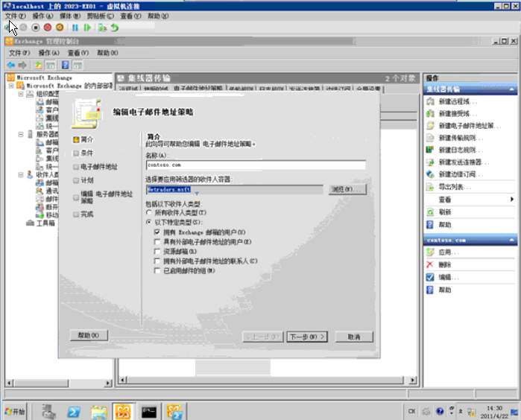
Task: Open the Exchange console's 查看 menu
Action: click(78, 53)
